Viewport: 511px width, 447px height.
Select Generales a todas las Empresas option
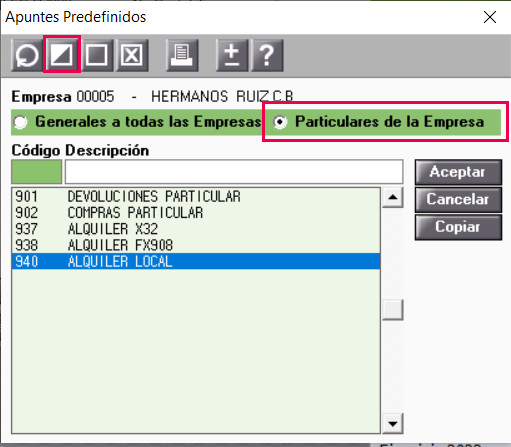click(137, 122)
